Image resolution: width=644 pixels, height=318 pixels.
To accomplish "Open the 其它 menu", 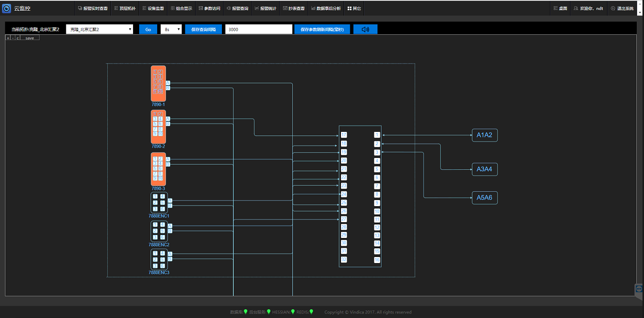I will click(x=354, y=9).
